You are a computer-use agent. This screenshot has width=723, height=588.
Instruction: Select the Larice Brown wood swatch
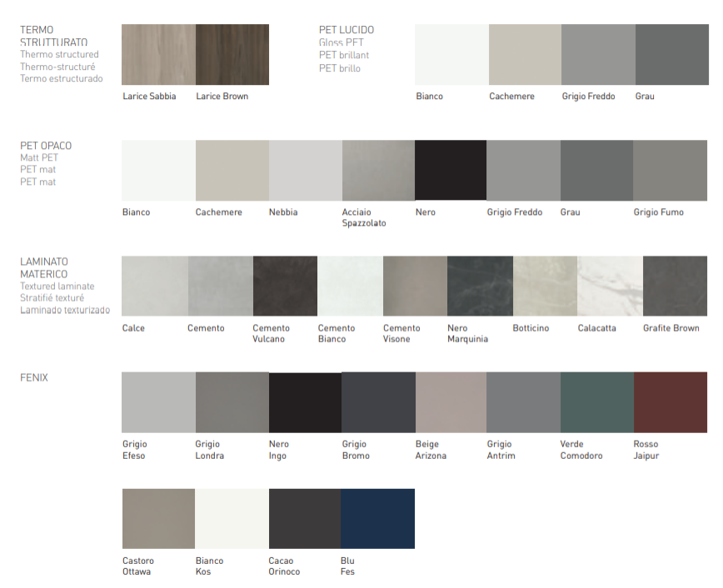[232, 54]
